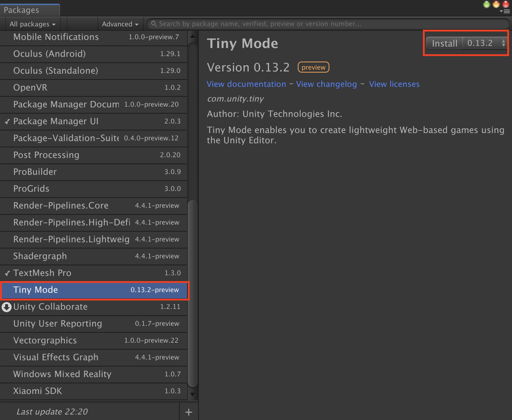
Task: Click the add package plus icon
Action: pyautogui.click(x=189, y=412)
